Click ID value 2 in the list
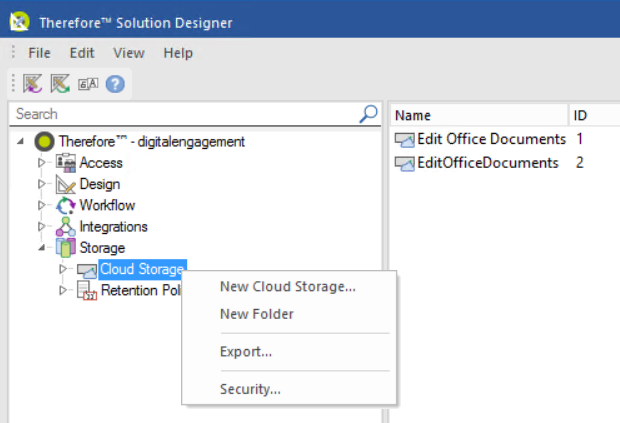620x423 pixels. 580,163
